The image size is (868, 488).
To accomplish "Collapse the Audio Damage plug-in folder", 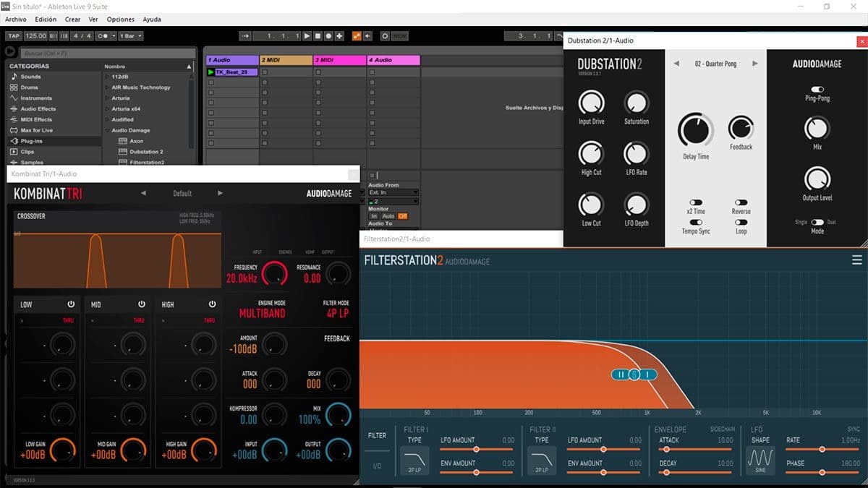I will pos(108,131).
